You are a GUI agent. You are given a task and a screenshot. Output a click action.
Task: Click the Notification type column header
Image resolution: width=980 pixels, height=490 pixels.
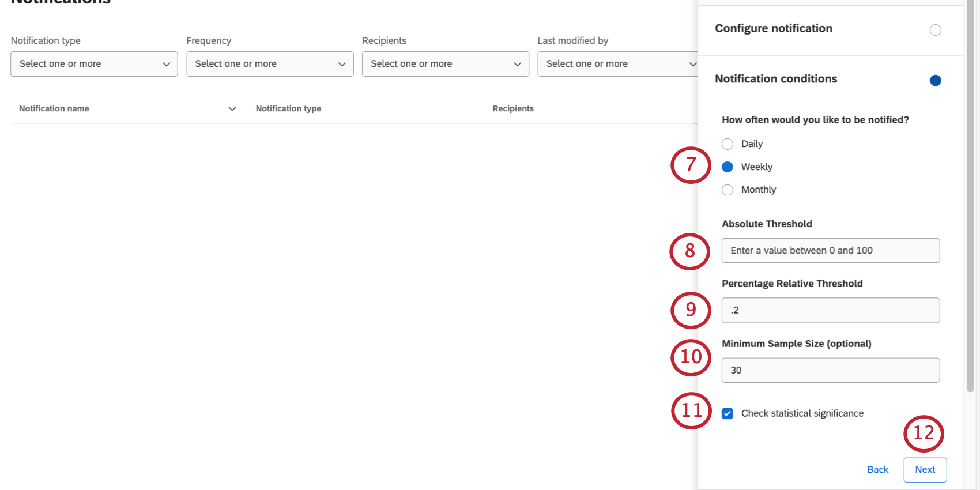coord(288,108)
